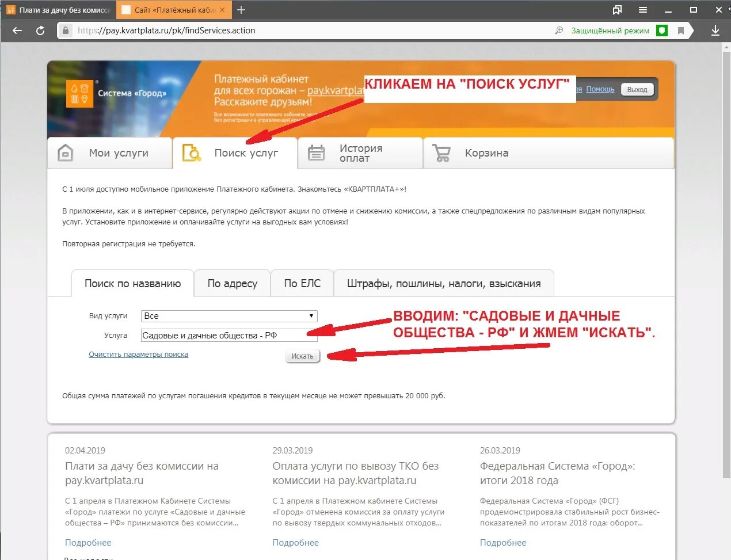Click the pay.kvartplata.ru link in the banner
Viewport: 731px width, 560px height.
pyautogui.click(x=336, y=90)
